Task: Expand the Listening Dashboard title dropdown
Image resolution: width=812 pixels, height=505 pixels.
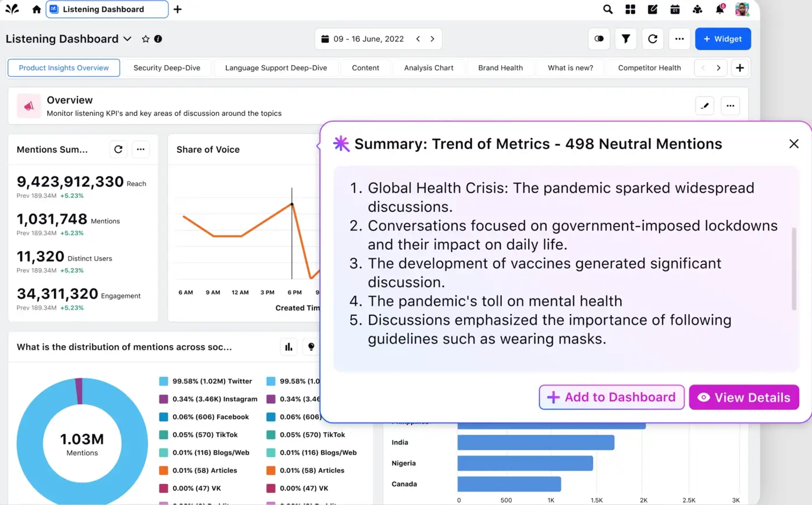Action: click(x=127, y=39)
